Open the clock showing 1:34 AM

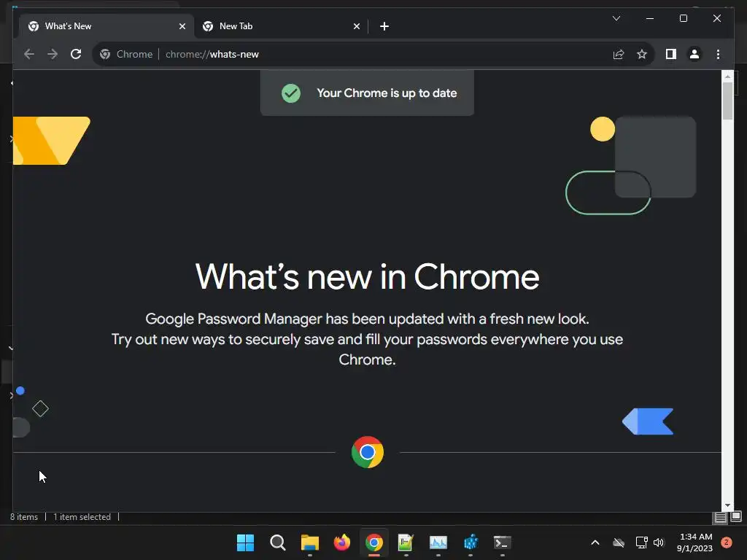pos(694,542)
